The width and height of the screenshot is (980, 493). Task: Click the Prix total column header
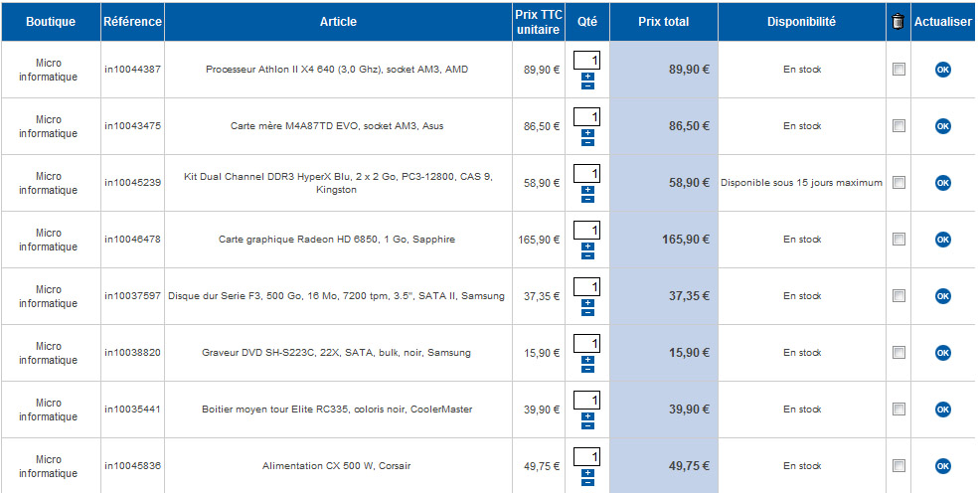[663, 22]
